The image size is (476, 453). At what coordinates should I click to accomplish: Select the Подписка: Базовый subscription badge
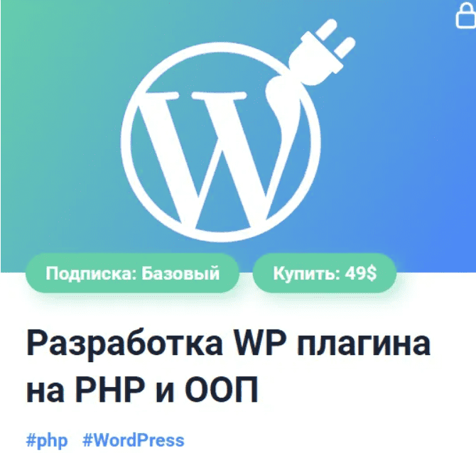coord(132,273)
